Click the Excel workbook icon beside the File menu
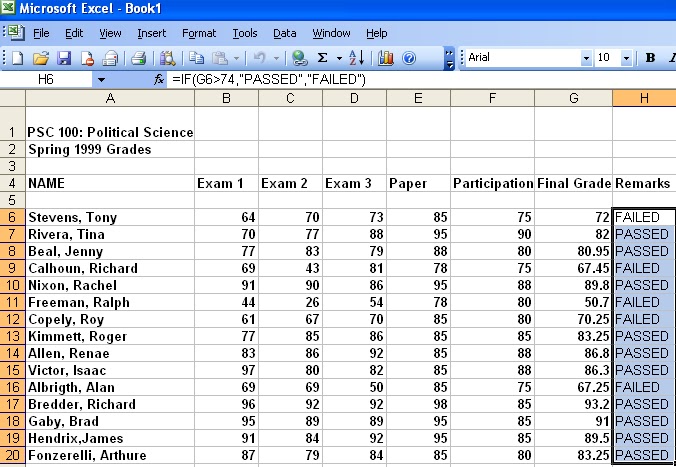This screenshot has height=467, width=676. [x=16, y=33]
